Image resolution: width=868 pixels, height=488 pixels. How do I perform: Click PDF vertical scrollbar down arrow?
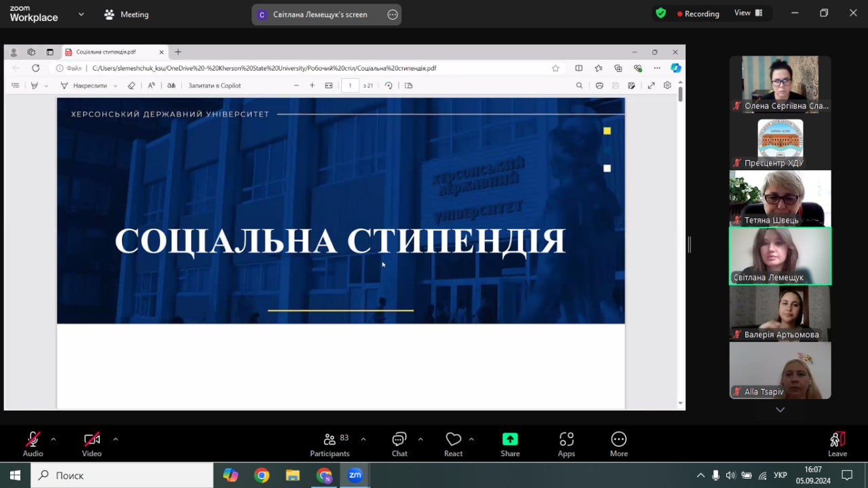(680, 403)
